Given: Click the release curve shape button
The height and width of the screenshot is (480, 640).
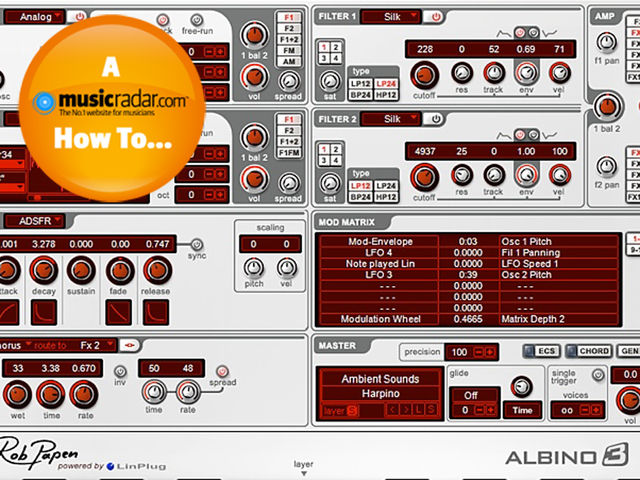Looking at the screenshot, I should coord(156,312).
